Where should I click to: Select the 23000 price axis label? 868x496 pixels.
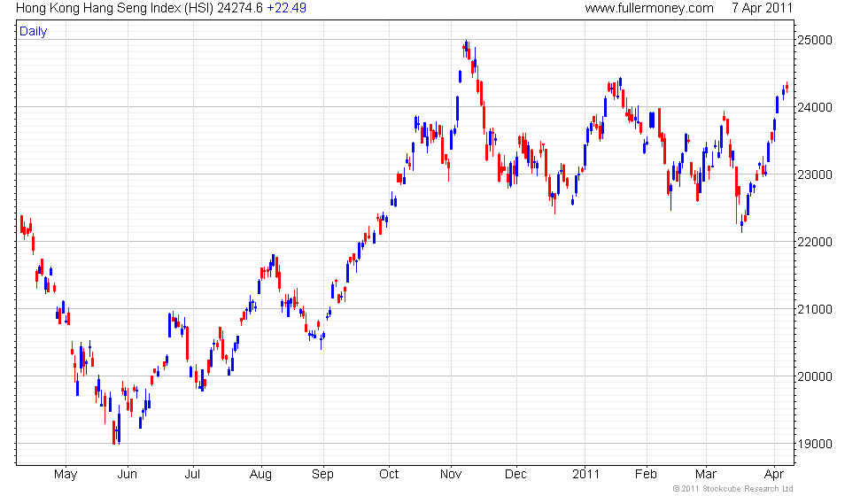(814, 175)
